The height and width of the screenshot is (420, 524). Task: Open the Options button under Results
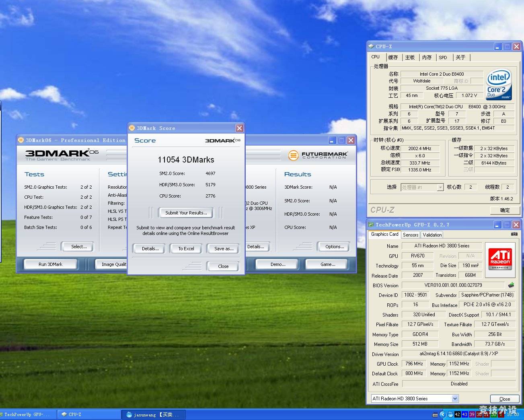pyautogui.click(x=333, y=247)
